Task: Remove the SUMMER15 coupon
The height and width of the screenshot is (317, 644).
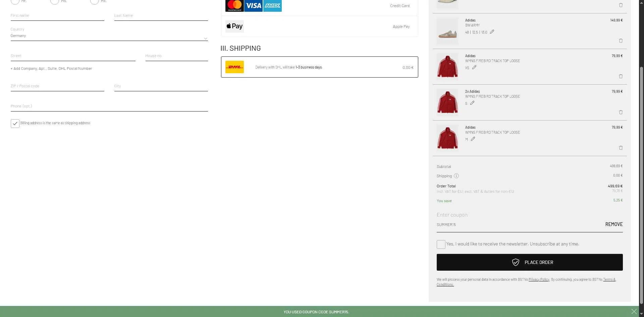Action: click(x=614, y=224)
